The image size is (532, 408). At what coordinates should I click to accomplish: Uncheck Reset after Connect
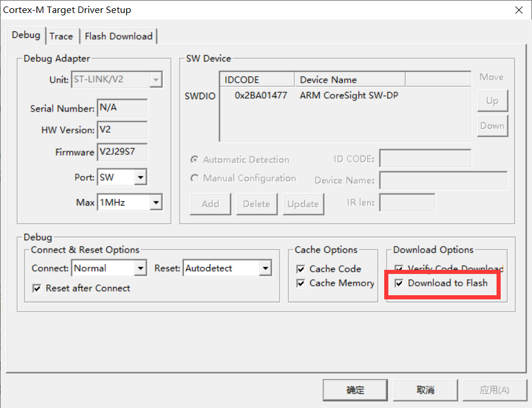coord(37,289)
